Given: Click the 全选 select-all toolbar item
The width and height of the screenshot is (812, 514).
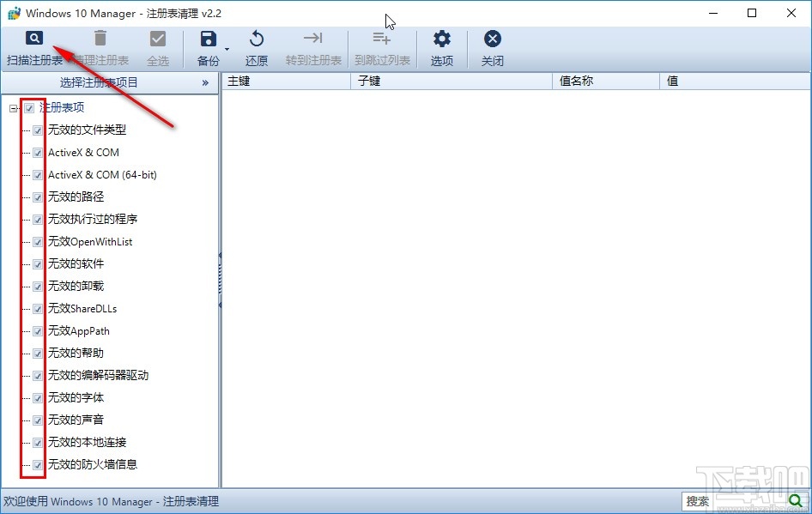Looking at the screenshot, I should click(x=158, y=47).
